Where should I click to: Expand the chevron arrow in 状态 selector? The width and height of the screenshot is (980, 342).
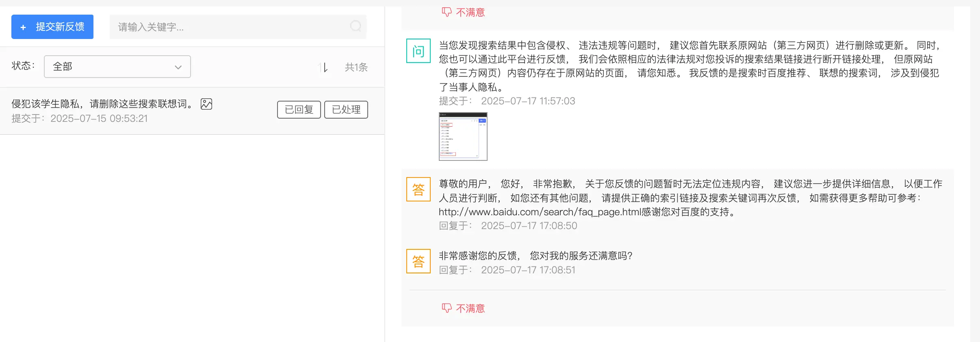(178, 67)
